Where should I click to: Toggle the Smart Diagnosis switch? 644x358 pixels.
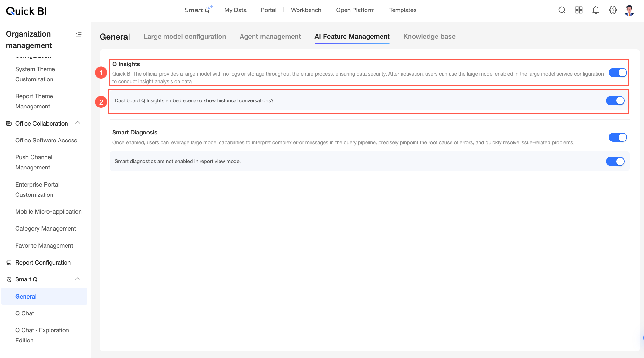pos(618,137)
